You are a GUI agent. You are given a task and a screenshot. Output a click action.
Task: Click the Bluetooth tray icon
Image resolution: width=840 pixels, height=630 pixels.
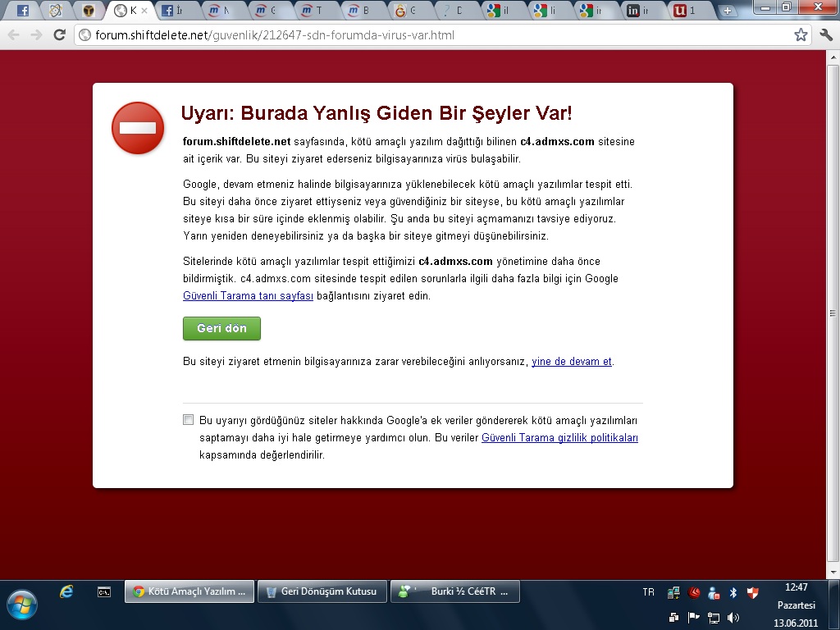[x=733, y=592]
